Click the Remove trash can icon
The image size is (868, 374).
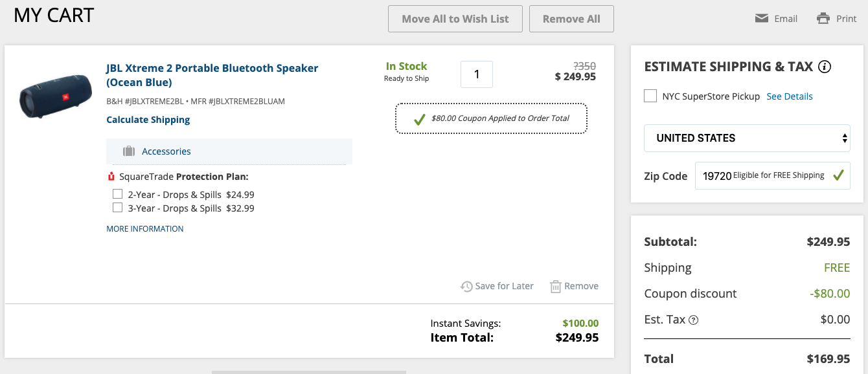(x=555, y=286)
